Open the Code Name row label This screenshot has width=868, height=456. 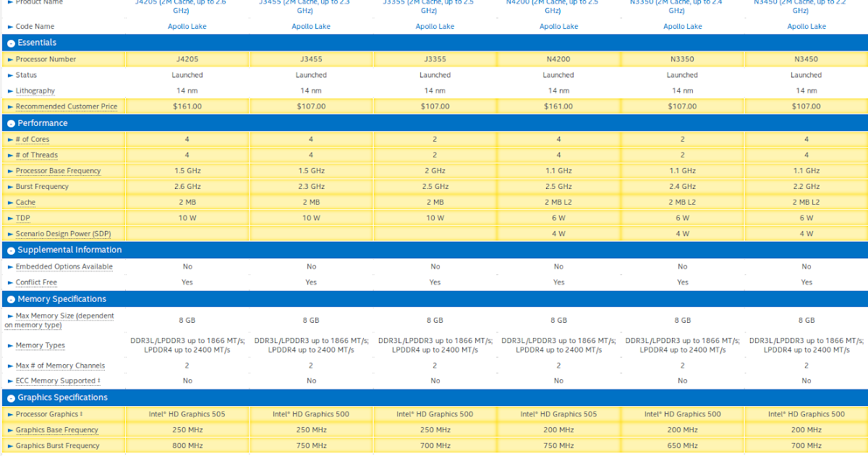35,27
